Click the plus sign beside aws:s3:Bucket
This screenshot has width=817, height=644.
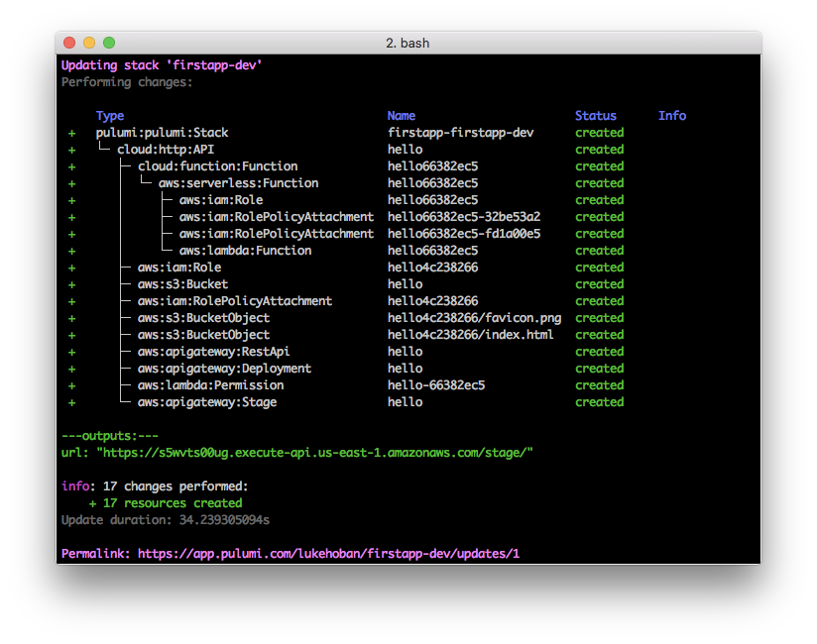71,284
